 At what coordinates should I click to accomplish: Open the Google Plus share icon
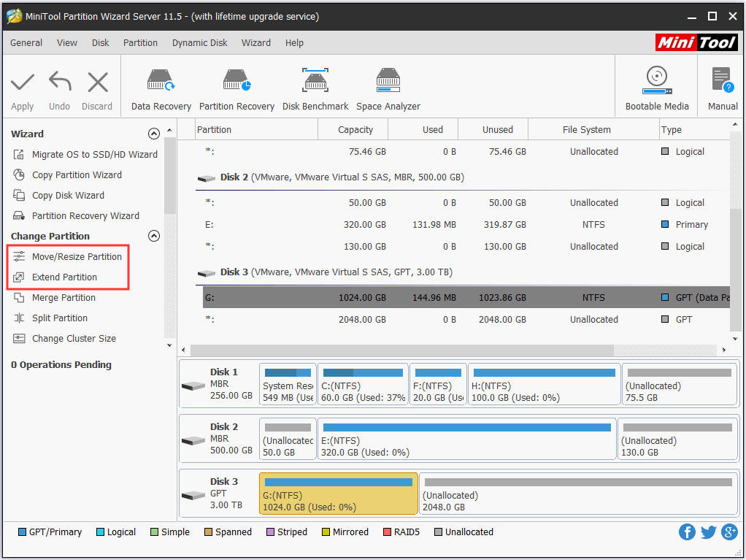point(729,532)
